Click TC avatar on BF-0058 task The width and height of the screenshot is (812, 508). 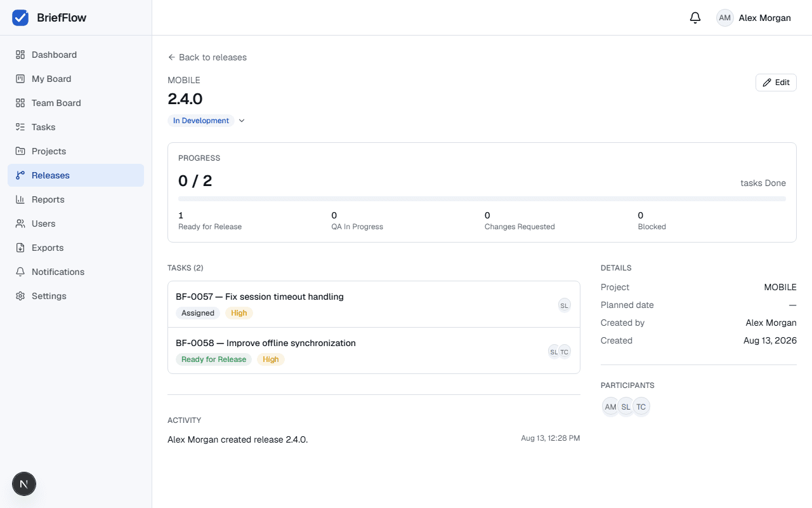click(x=565, y=352)
